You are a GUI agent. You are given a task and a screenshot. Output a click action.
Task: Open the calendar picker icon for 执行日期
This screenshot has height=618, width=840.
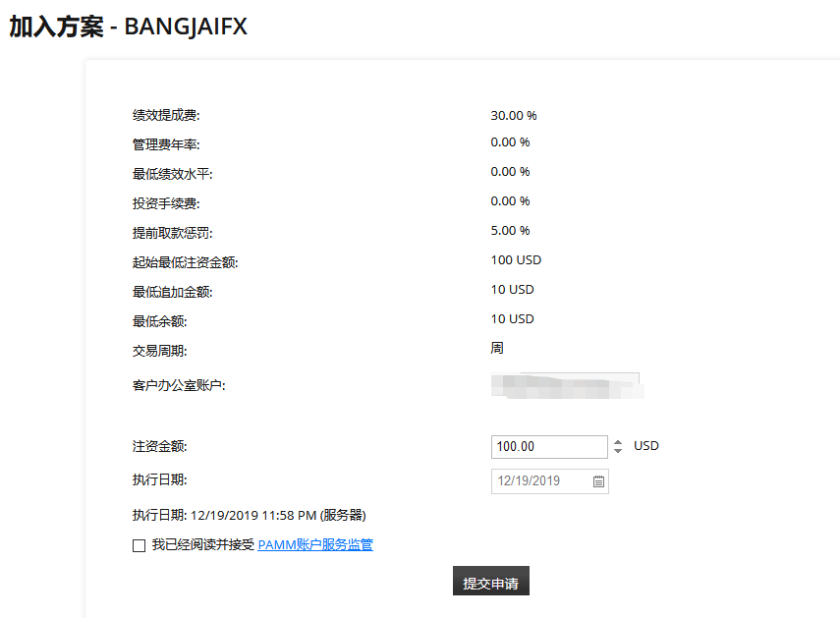pyautogui.click(x=598, y=481)
